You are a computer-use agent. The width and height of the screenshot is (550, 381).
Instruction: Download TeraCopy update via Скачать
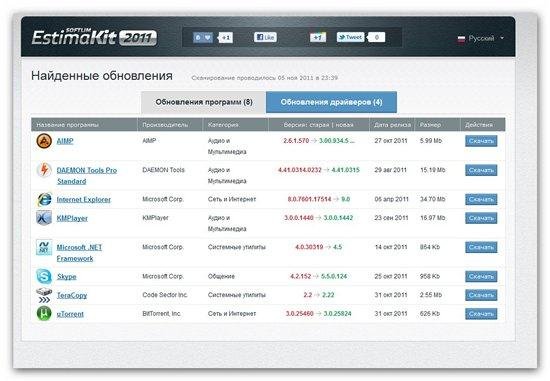coord(481,295)
